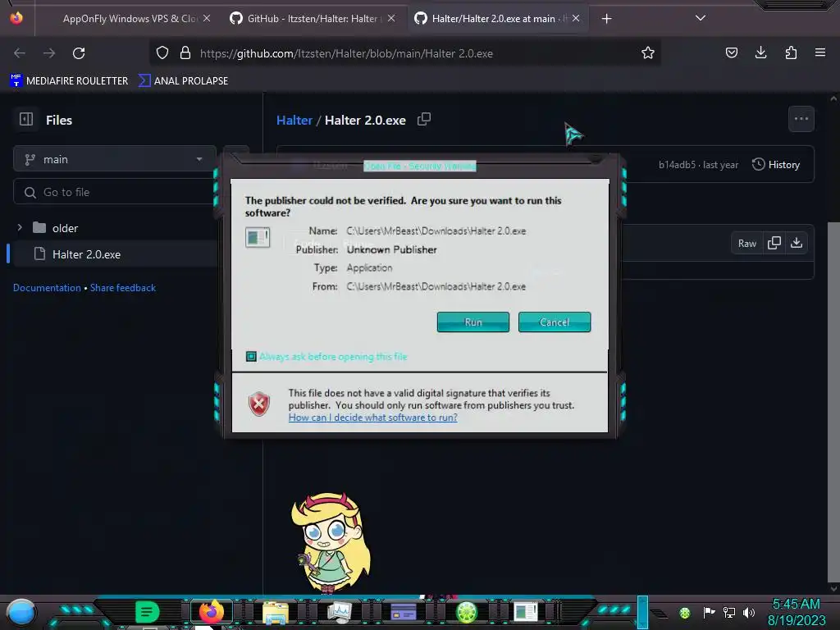Open File Explorer from the taskbar

[x=276, y=612]
